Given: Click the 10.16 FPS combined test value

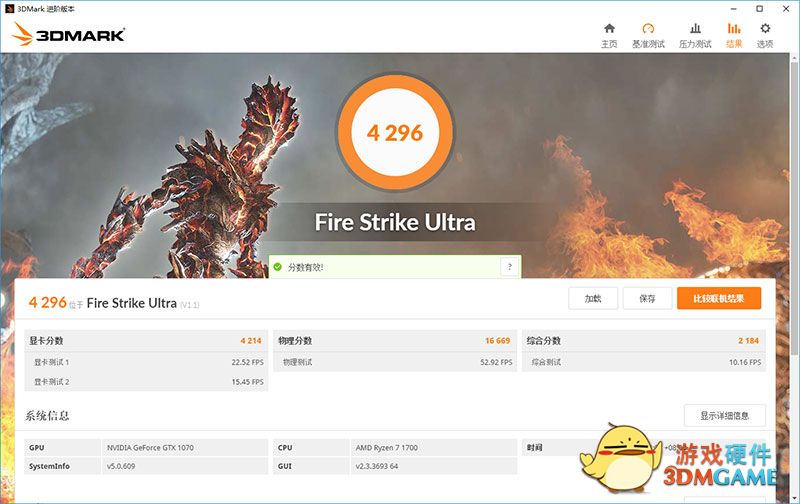Looking at the screenshot, I should coord(745,362).
